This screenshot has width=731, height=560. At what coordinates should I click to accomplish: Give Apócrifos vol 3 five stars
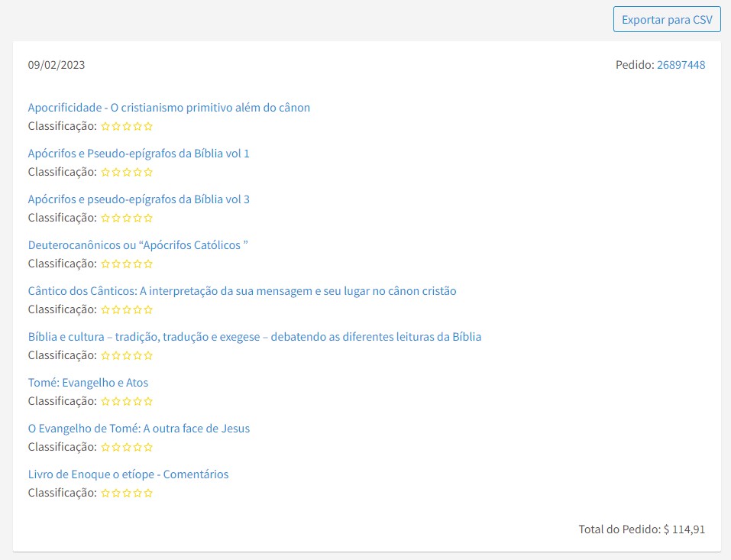click(148, 218)
